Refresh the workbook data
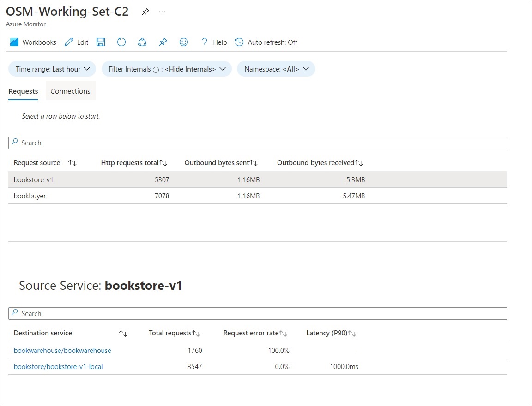 (121, 42)
